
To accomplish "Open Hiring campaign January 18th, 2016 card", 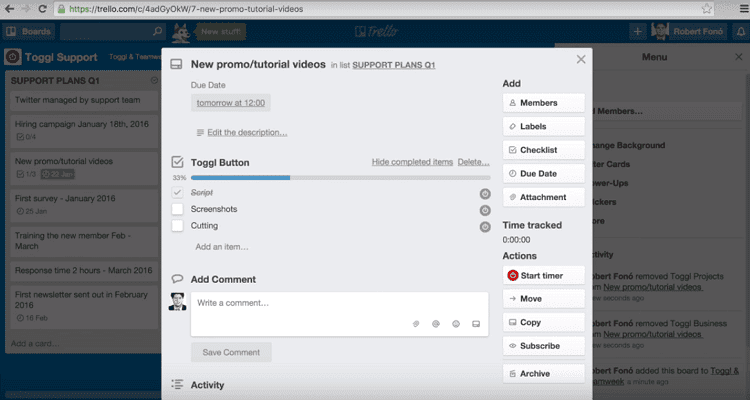I will (x=84, y=130).
